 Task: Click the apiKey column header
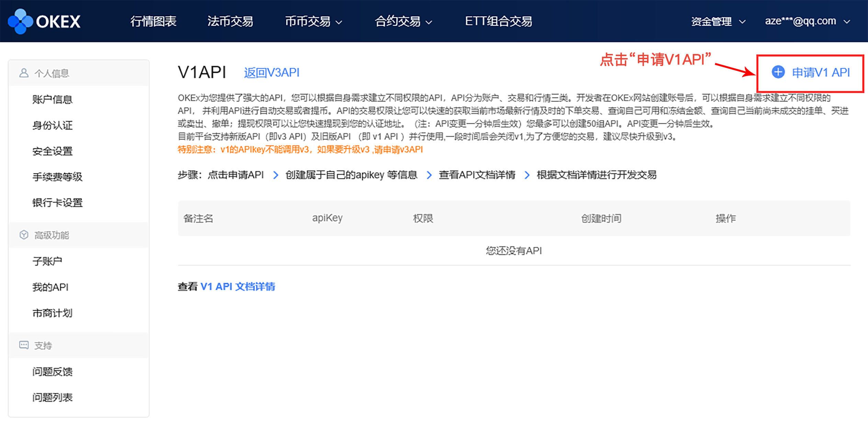(x=327, y=218)
